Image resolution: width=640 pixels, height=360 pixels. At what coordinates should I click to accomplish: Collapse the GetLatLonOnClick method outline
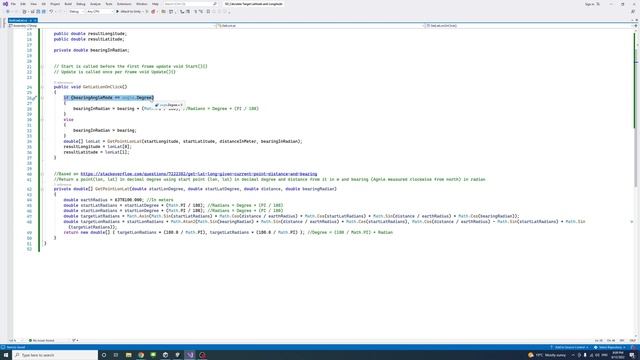pos(42,87)
